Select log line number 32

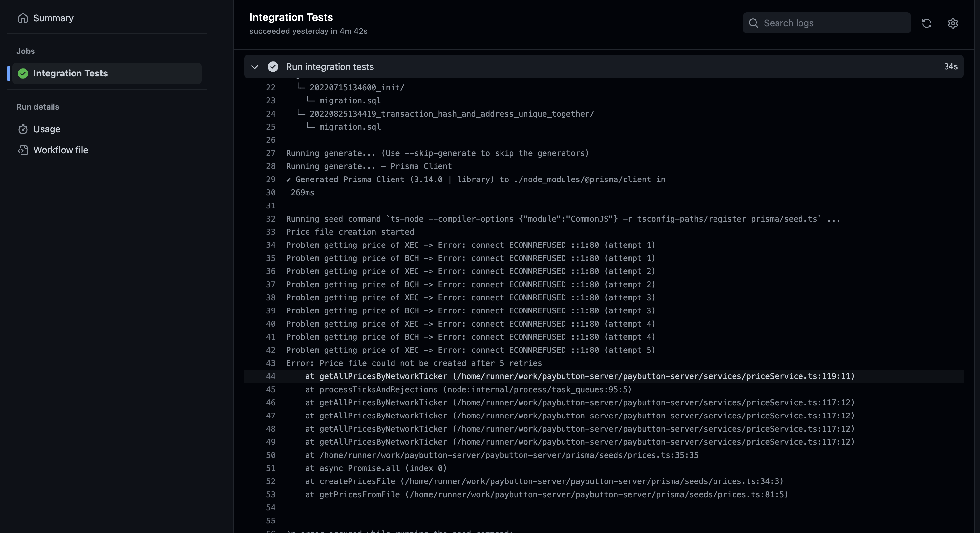270,219
